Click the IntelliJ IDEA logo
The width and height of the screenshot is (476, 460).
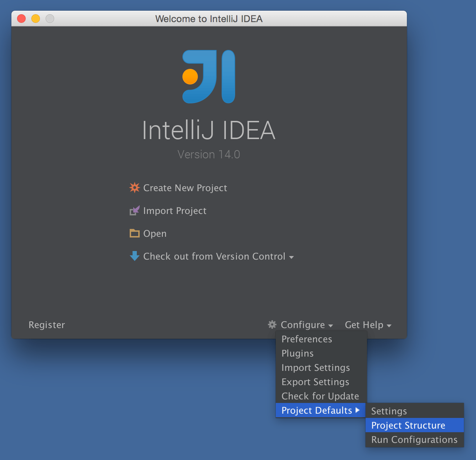coord(209,77)
